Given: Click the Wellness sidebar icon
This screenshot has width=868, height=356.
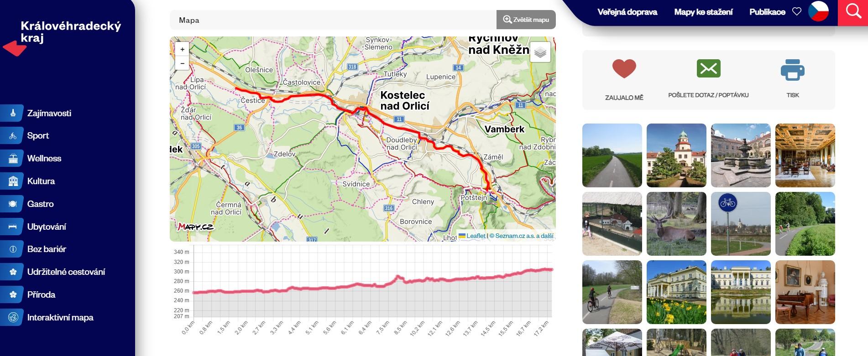Looking at the screenshot, I should (12, 159).
